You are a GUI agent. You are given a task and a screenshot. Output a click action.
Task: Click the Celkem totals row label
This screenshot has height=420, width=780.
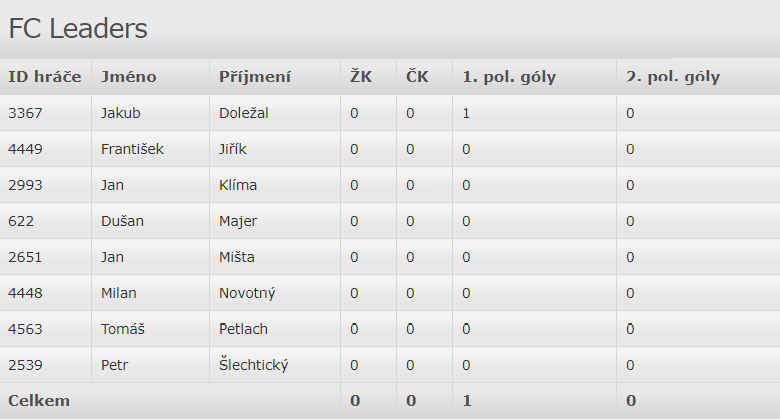[39, 401]
